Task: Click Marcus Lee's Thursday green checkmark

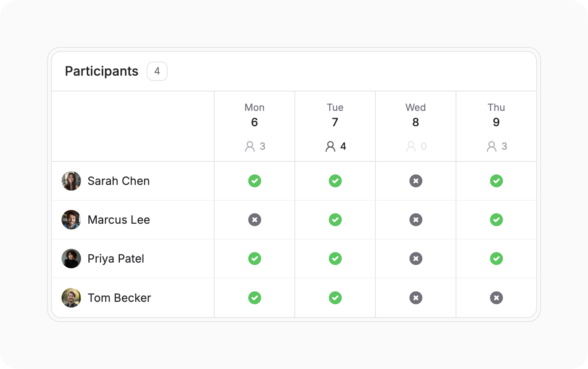Action: click(x=496, y=220)
